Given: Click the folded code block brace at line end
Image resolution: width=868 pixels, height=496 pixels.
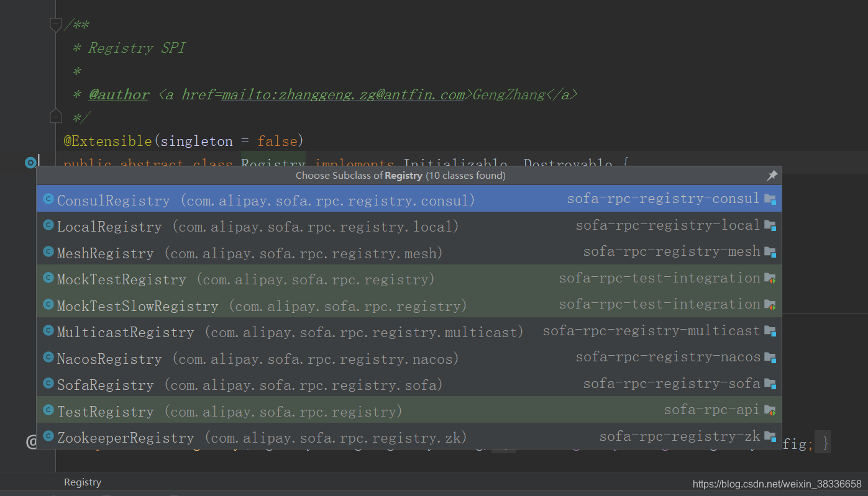Looking at the screenshot, I should (x=822, y=443).
